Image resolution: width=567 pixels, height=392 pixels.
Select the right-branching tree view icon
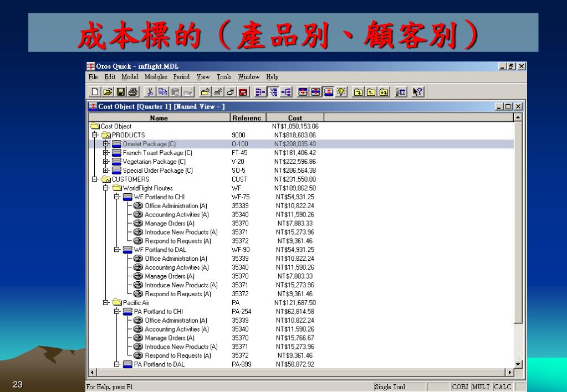(285, 92)
